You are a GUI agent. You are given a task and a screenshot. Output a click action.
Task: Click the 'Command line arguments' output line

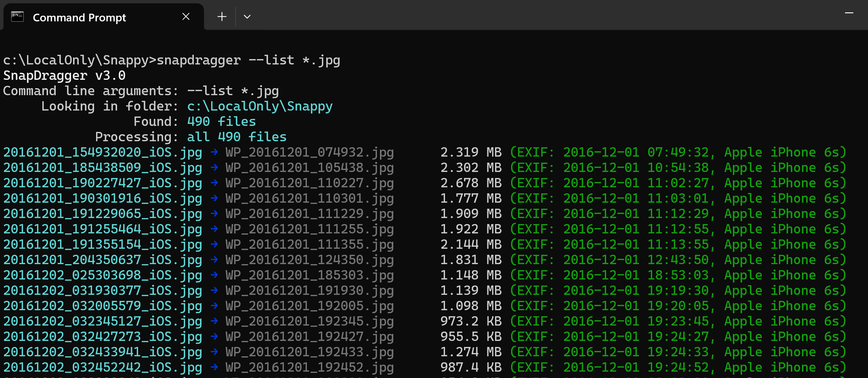[141, 91]
